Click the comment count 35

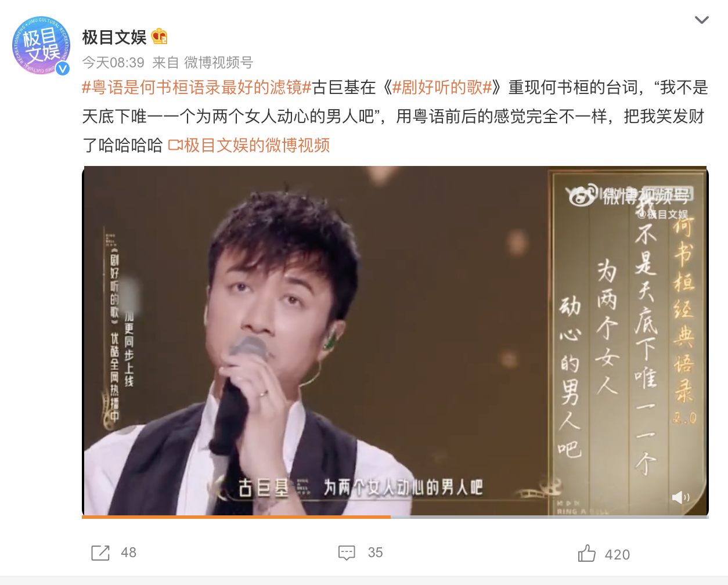click(x=375, y=552)
